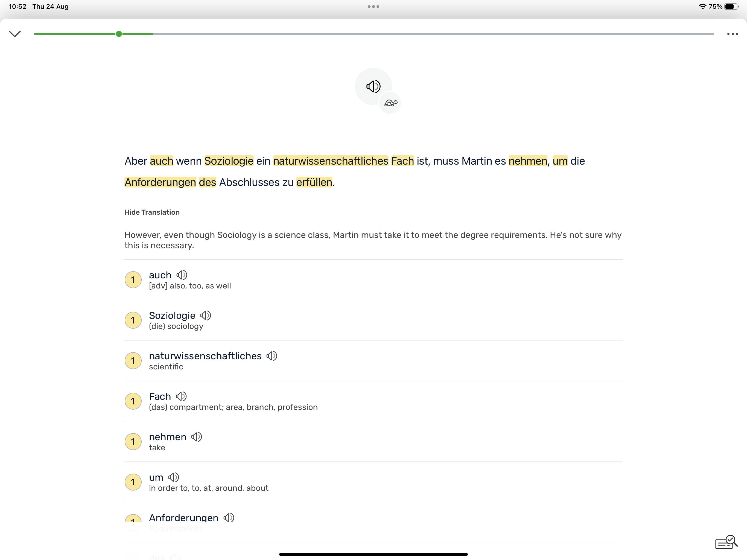747x560 pixels.
Task: Collapse the lesson with the down chevron
Action: (15, 34)
